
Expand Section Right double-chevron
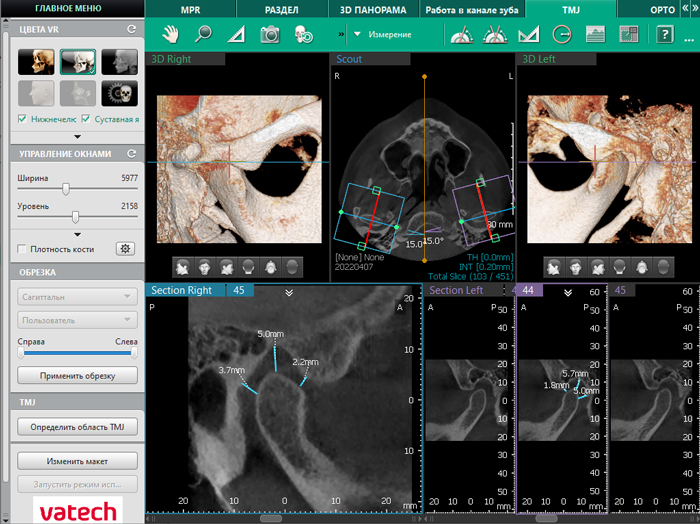(288, 291)
